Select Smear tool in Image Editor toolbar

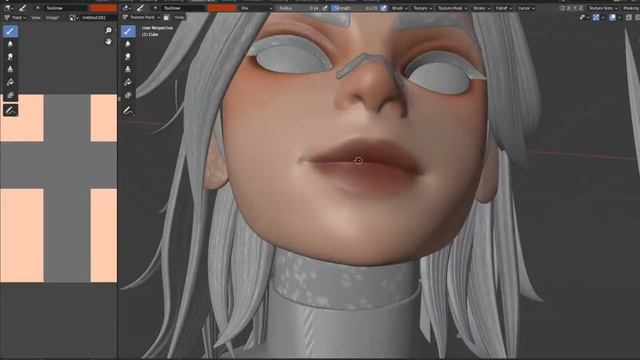click(x=10, y=56)
